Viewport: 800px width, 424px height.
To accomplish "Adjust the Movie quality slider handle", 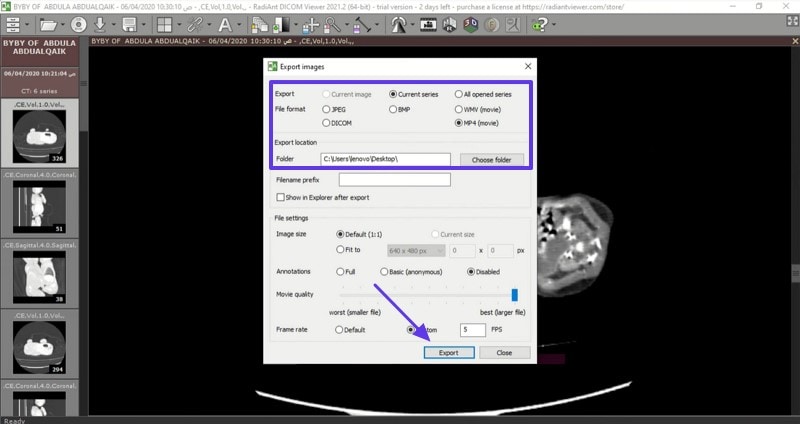I will 514,295.
